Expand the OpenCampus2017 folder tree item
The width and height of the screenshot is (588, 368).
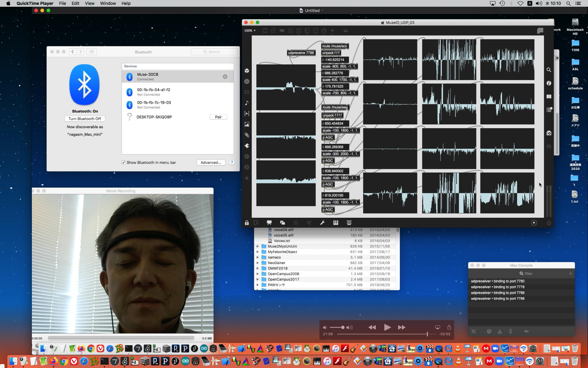coord(258,279)
